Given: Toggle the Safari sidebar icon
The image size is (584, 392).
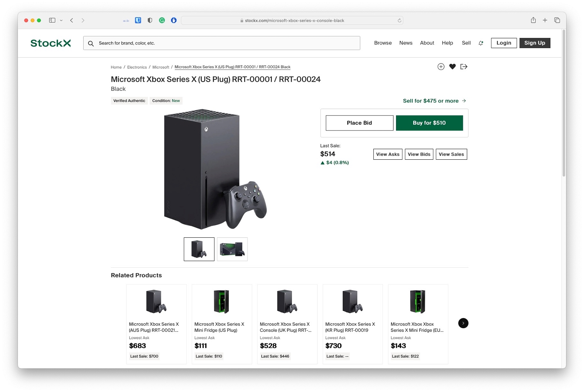Looking at the screenshot, I should 52,20.
